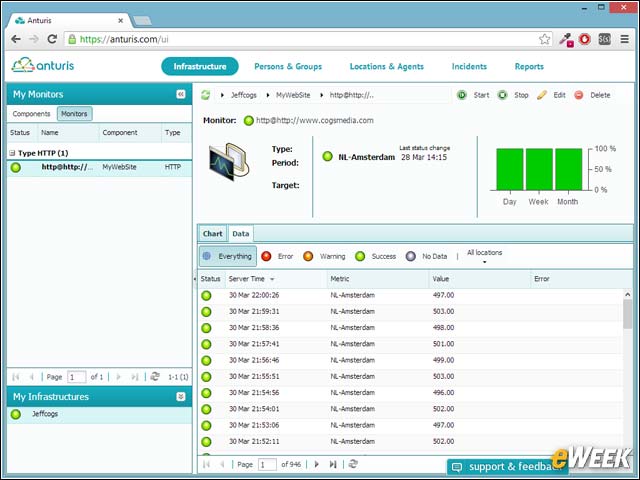Reload the page with refresh icon
The height and width of the screenshot is (480, 640).
[52, 39]
